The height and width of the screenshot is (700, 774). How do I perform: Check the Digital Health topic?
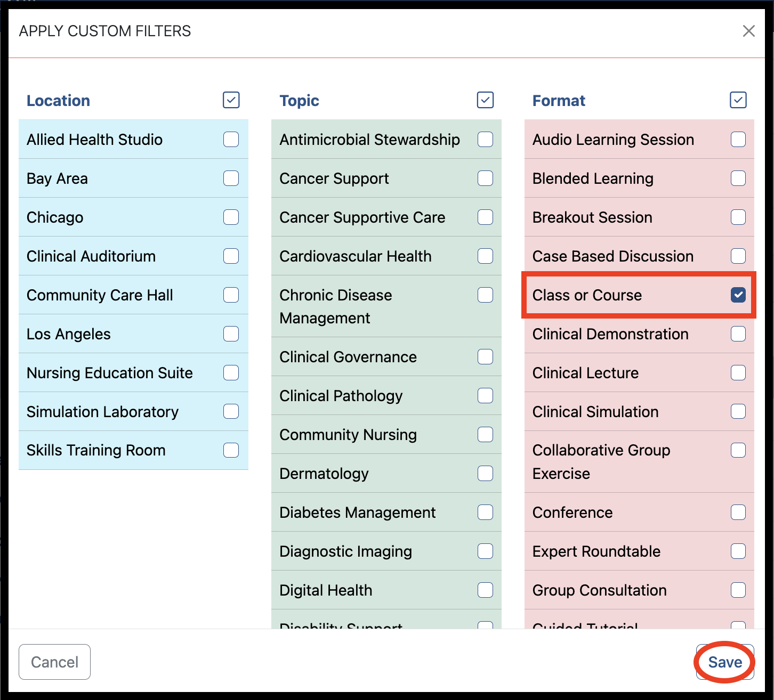pos(485,590)
